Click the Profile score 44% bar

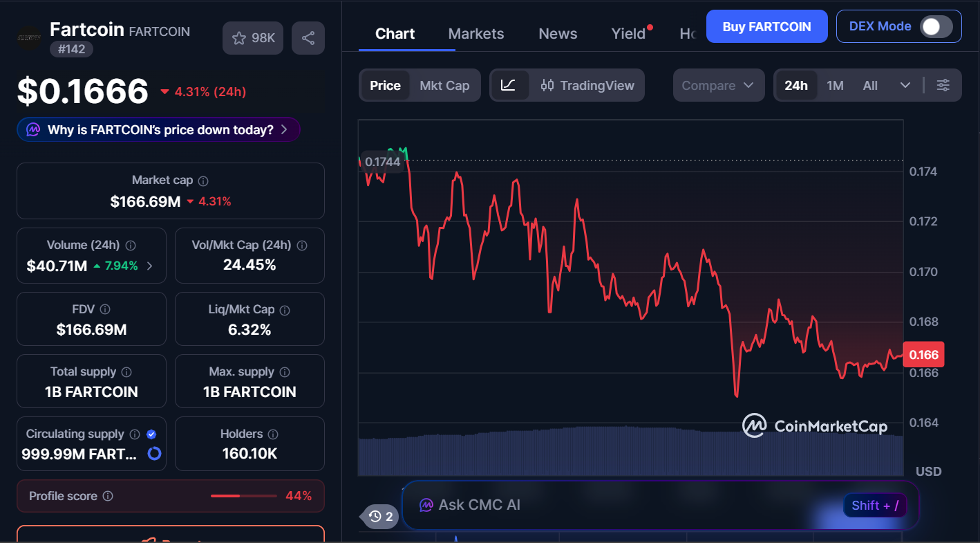pyautogui.click(x=243, y=496)
